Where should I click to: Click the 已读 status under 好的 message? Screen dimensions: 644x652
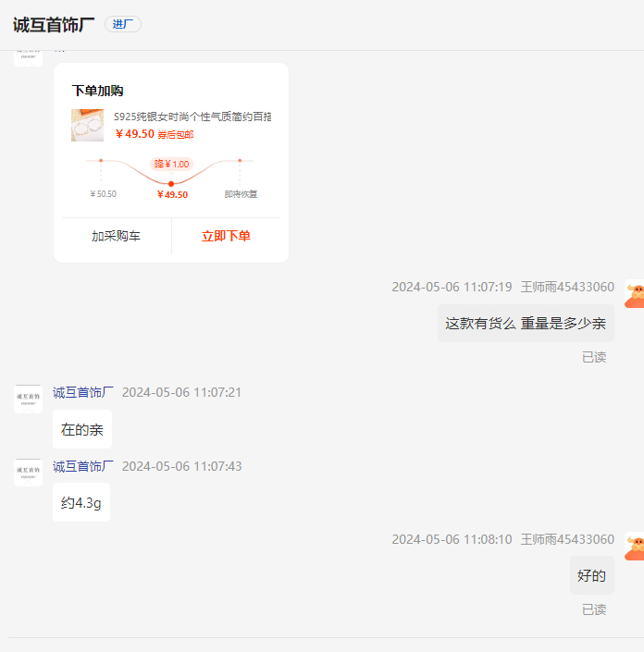point(593,609)
